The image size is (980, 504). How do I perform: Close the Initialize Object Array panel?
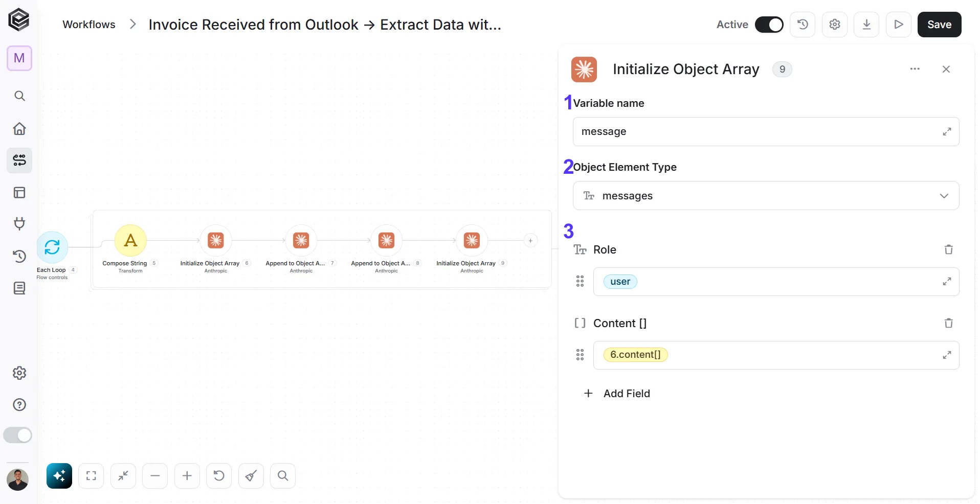[x=946, y=69]
